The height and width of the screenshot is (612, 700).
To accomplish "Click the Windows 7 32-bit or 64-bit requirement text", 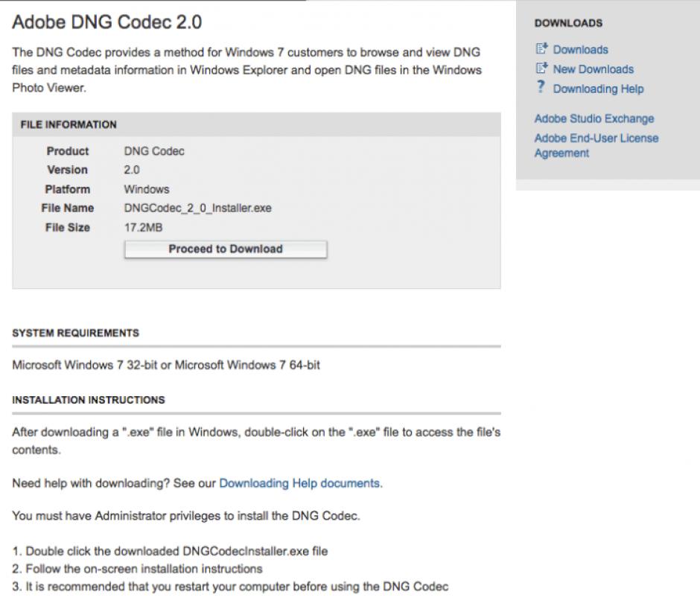I will [166, 365].
